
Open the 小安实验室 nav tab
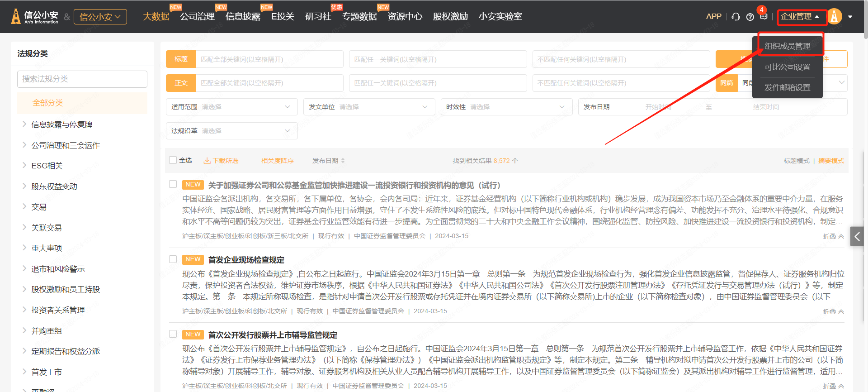pyautogui.click(x=500, y=17)
